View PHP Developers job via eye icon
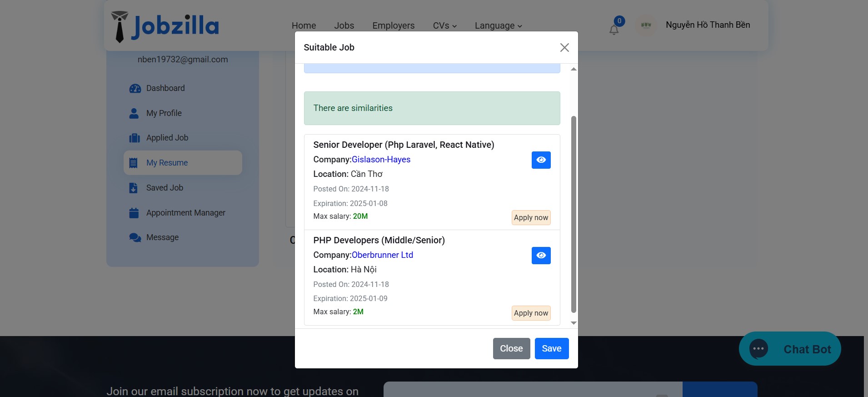 click(541, 256)
